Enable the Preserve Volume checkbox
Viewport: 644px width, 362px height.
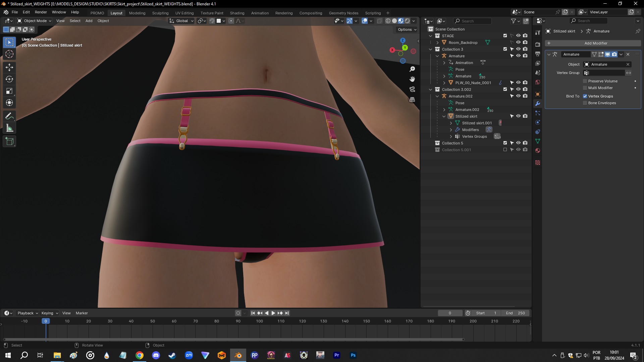pos(585,81)
